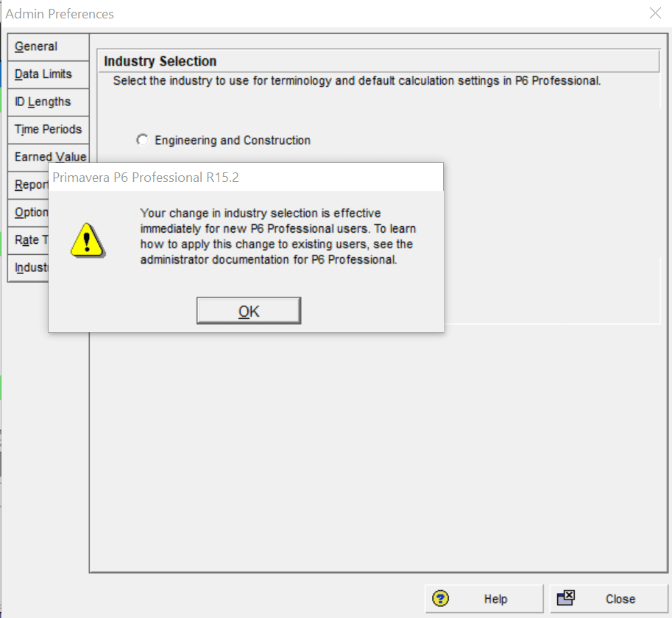Click the yellow question mark help icon

click(441, 598)
